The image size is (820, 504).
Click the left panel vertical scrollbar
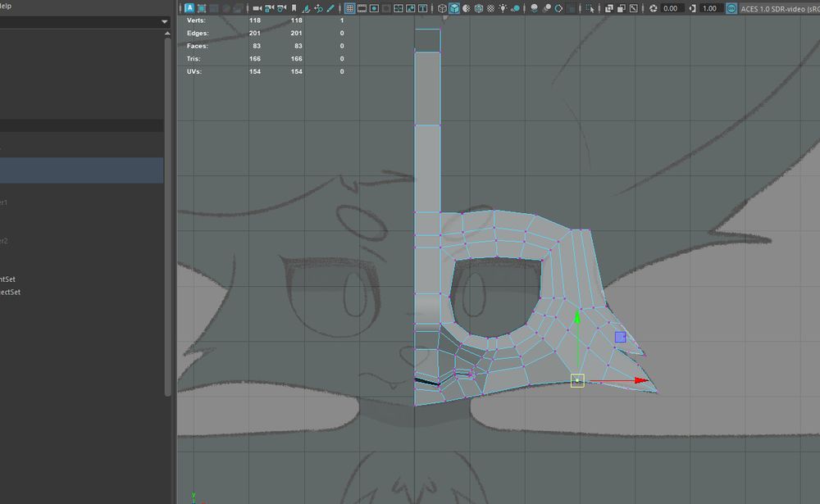(167, 217)
